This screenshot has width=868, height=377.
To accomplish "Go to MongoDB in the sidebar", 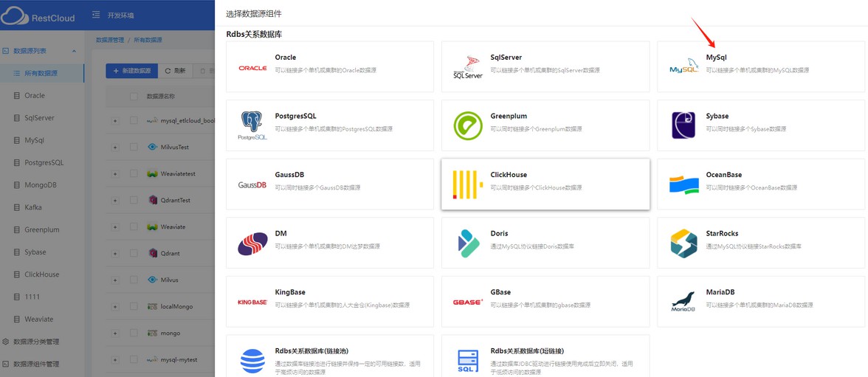I will tap(42, 185).
